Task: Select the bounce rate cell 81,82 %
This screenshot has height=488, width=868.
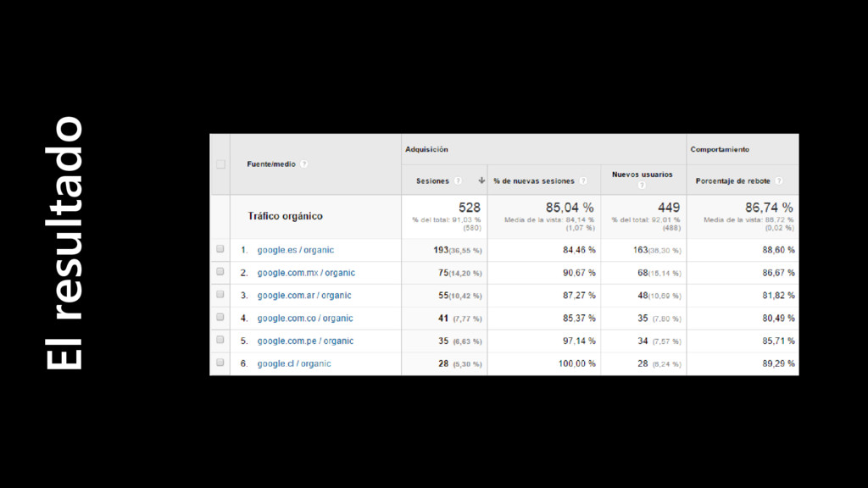Action: click(778, 296)
